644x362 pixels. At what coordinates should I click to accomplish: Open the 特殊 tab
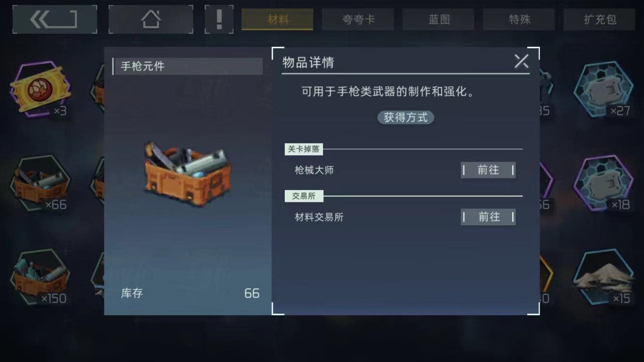519,19
